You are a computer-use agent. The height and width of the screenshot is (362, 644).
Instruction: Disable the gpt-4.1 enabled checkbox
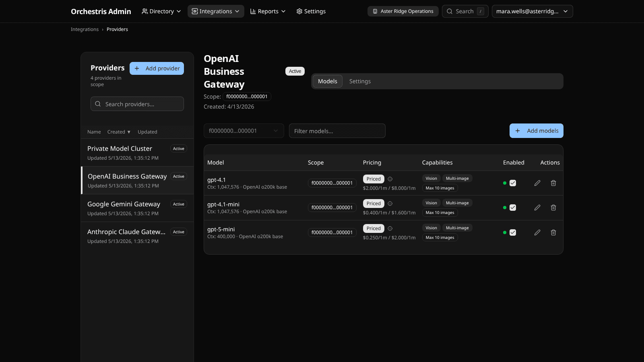513,183
